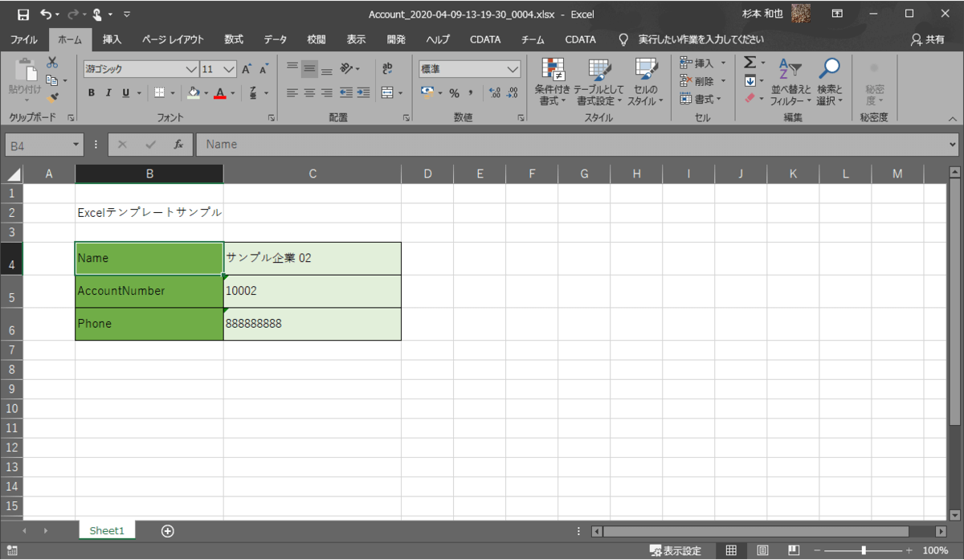This screenshot has width=964, height=560.
Task: Click the decrease indent icon
Action: coord(346,93)
